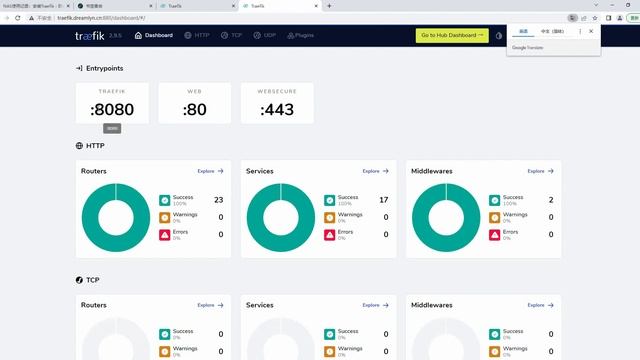Open the Dashboard nav item

coord(153,36)
